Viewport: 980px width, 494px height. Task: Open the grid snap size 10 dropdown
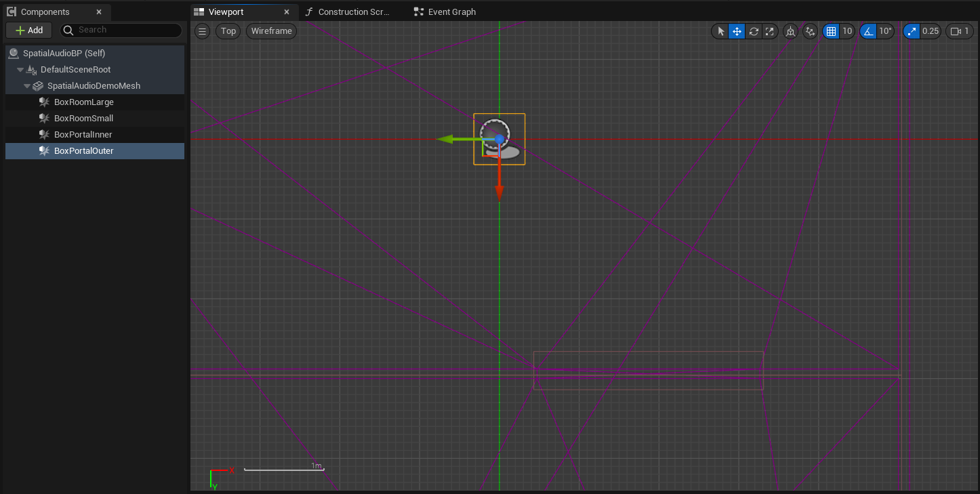(847, 31)
